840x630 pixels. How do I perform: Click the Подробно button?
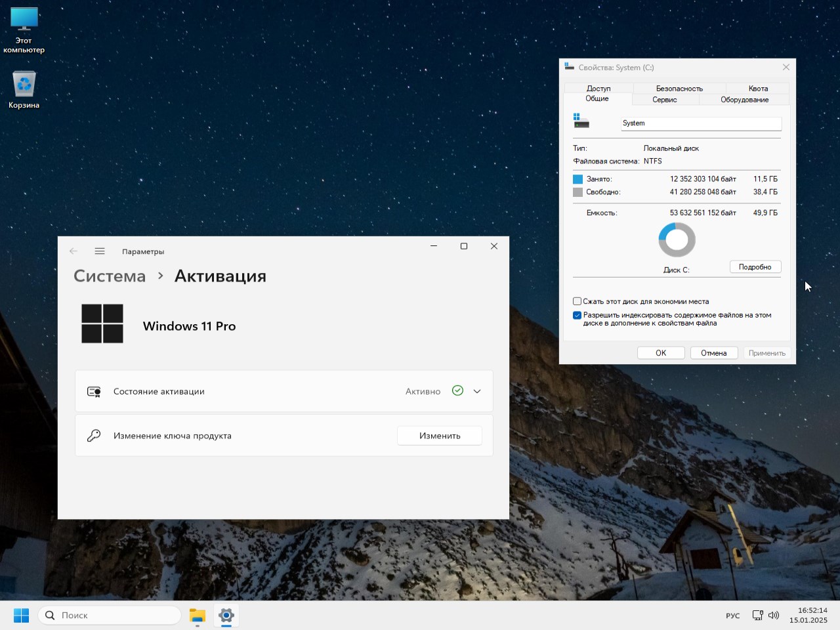pyautogui.click(x=755, y=267)
